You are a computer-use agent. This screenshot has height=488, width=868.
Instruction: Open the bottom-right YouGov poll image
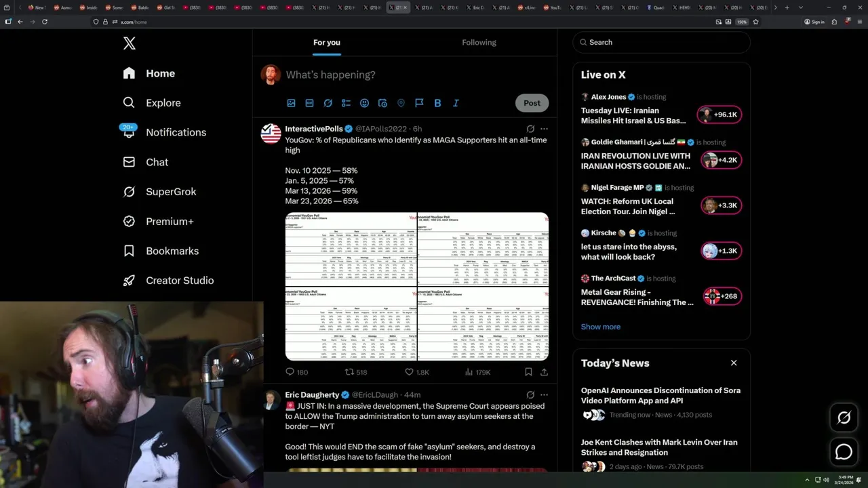coord(483,324)
